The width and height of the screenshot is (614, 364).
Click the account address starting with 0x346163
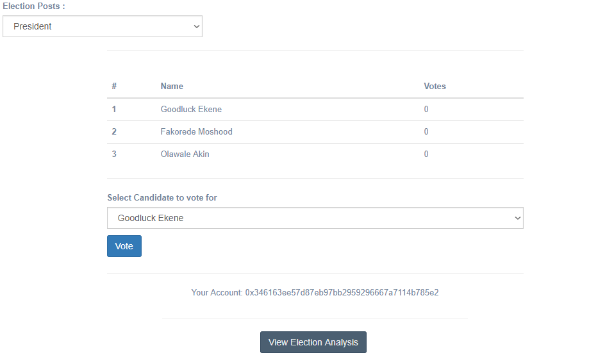(342, 292)
